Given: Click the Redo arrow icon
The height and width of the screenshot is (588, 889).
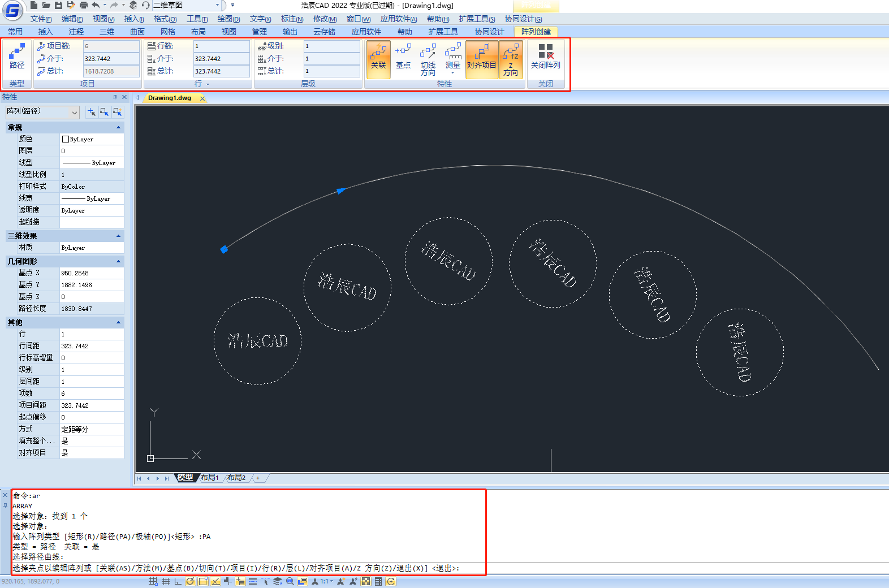Looking at the screenshot, I should 114,5.
